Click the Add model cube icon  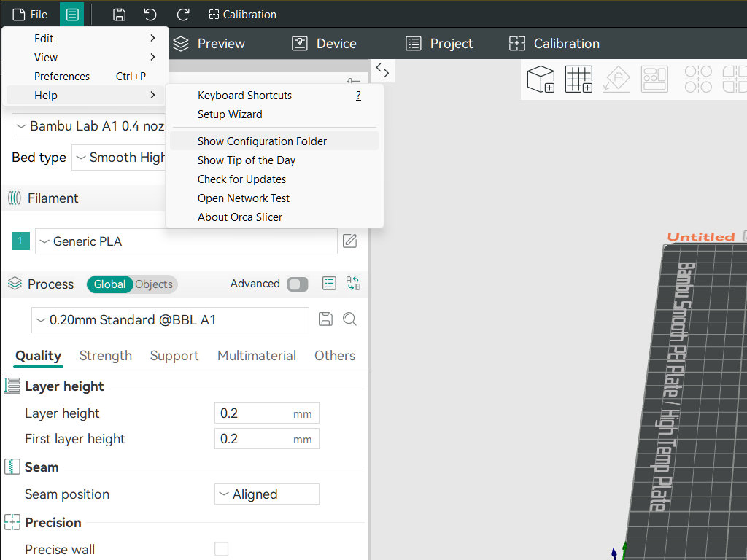pos(541,79)
